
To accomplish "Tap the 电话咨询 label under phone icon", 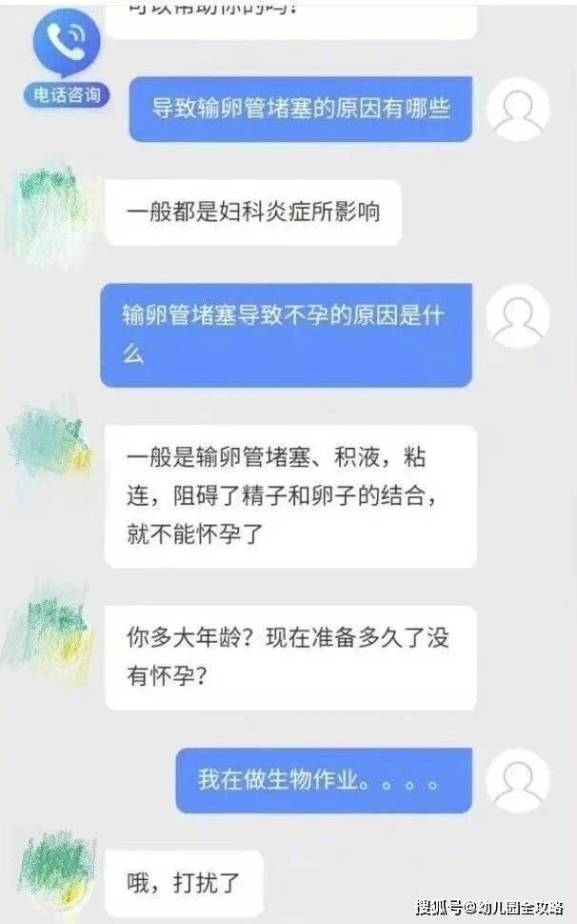I will click(x=67, y=95).
